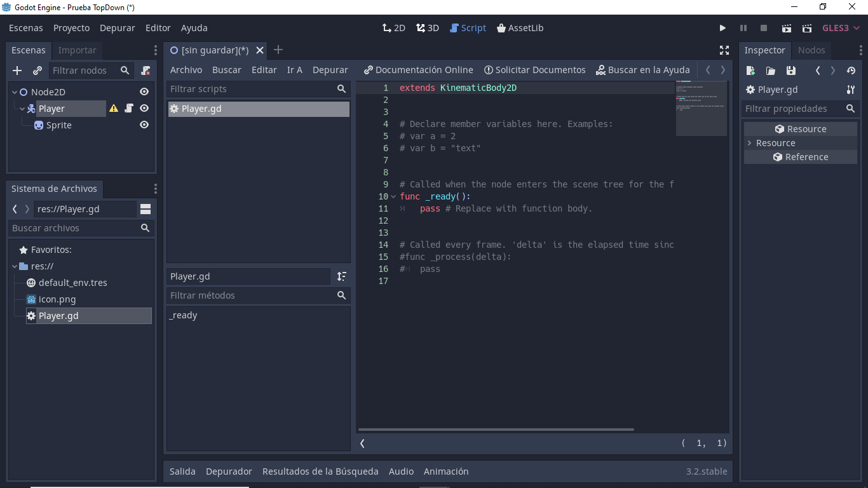
Task: Click the code editor horizontal scrollbar
Action: (496, 430)
